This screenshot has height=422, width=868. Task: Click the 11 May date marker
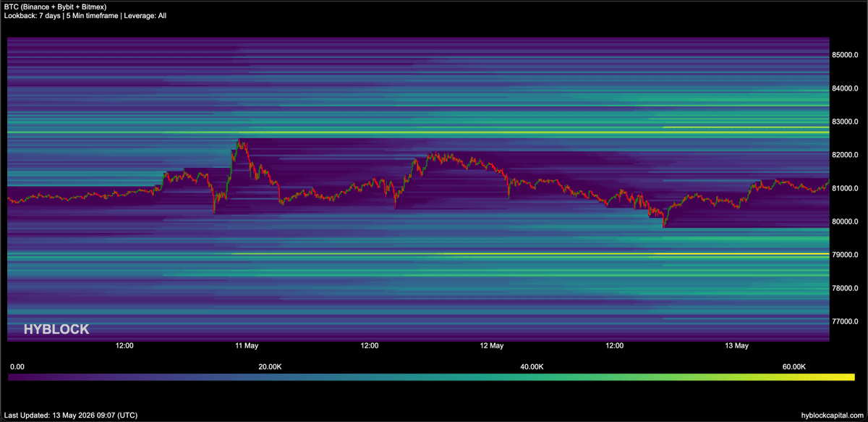click(x=247, y=346)
